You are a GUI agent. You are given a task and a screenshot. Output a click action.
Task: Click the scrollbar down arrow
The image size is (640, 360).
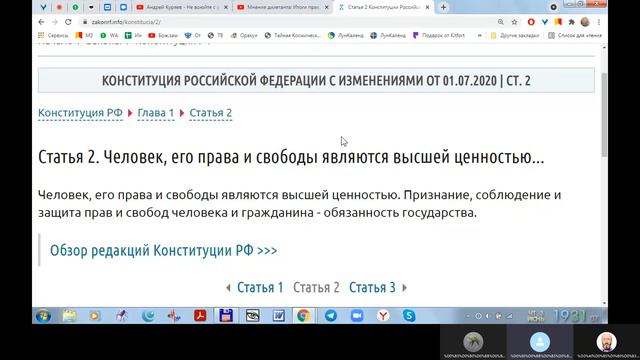pyautogui.click(x=604, y=303)
